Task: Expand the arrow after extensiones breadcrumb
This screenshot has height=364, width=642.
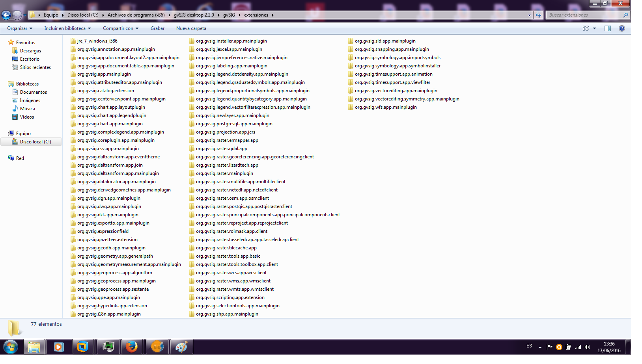Action: point(272,15)
